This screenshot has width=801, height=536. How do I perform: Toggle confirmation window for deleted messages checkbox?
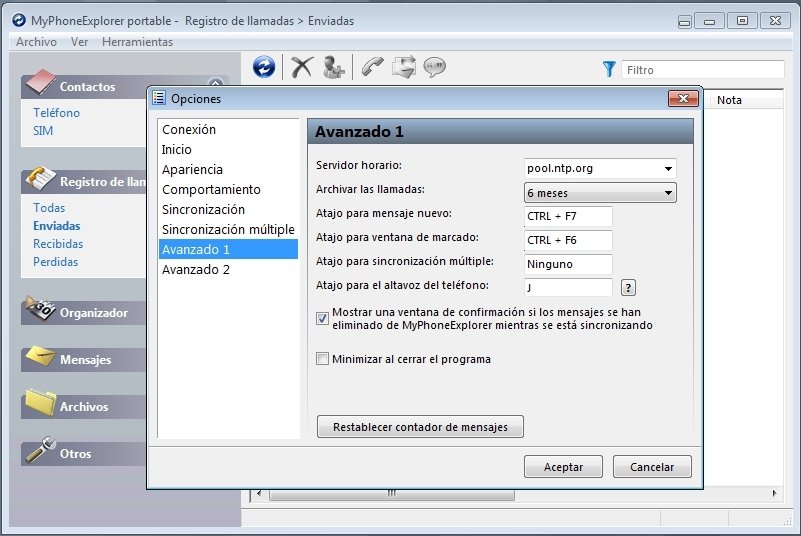322,319
